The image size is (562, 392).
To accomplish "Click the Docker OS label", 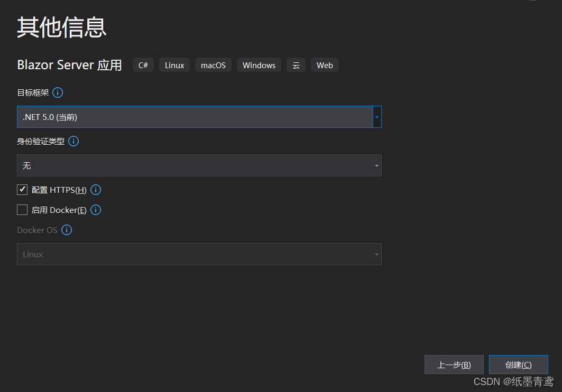I will (38, 230).
